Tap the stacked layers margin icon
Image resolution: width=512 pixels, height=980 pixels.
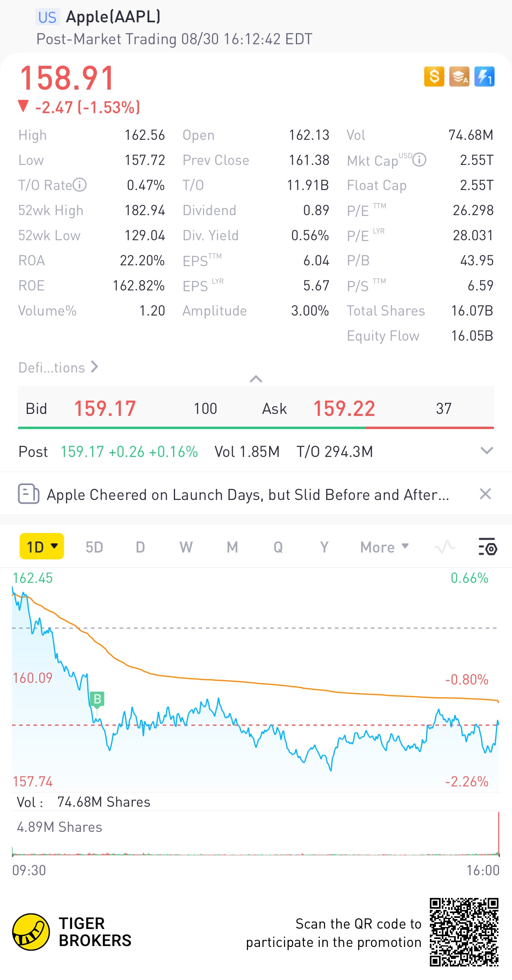pyautogui.click(x=459, y=76)
